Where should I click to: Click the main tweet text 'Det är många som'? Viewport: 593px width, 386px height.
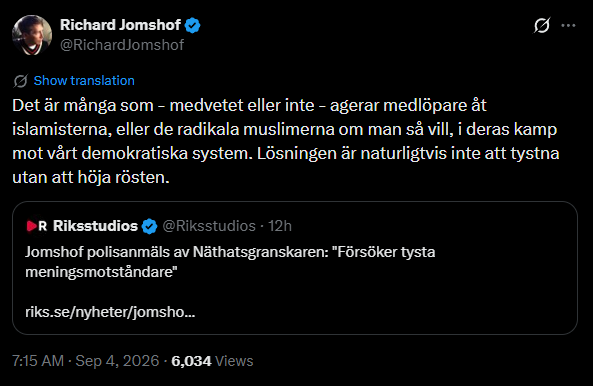pyautogui.click(x=82, y=105)
